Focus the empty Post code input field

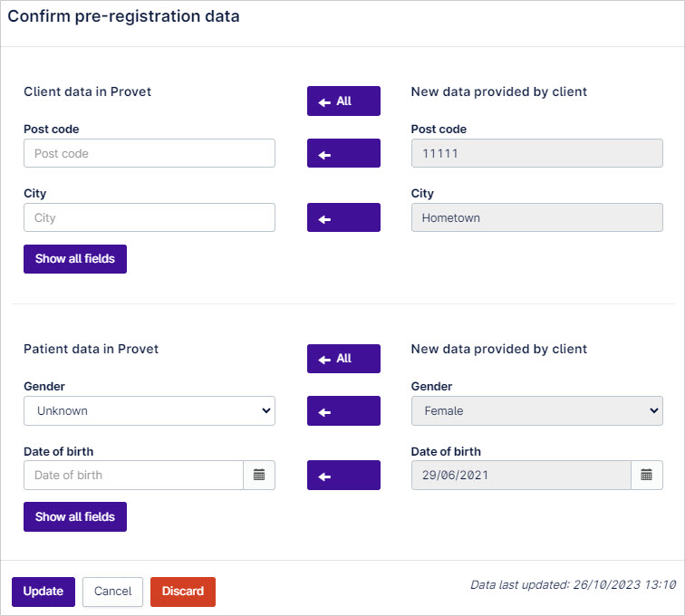click(x=150, y=153)
